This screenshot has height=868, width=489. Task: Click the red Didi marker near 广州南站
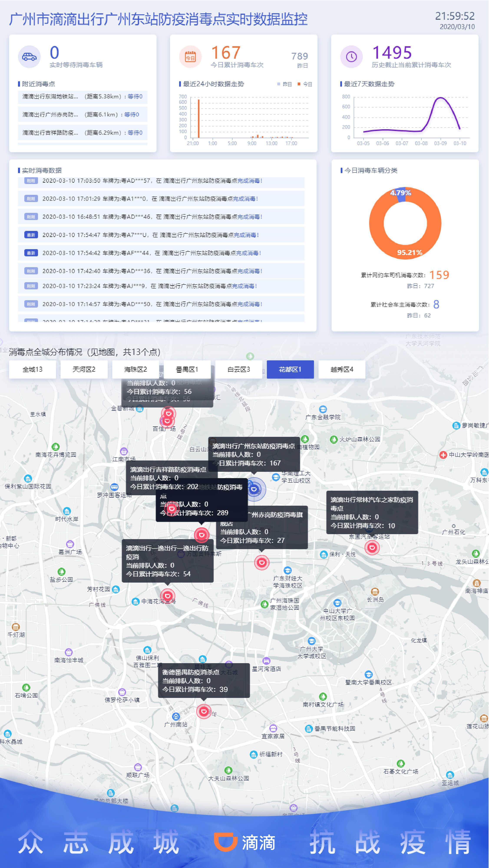[x=204, y=711]
